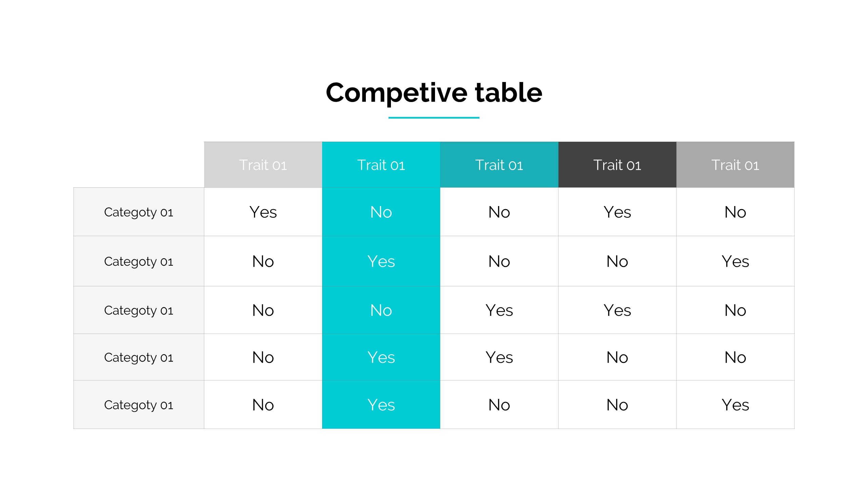Click the top Yes under the dark charcoal header
The width and height of the screenshot is (868, 488).
pyautogui.click(x=617, y=212)
